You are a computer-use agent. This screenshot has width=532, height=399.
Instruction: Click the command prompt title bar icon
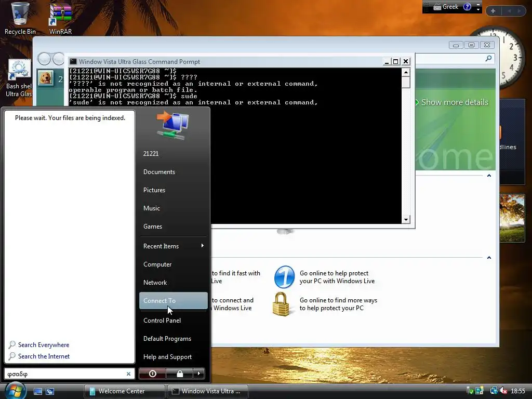tap(73, 61)
